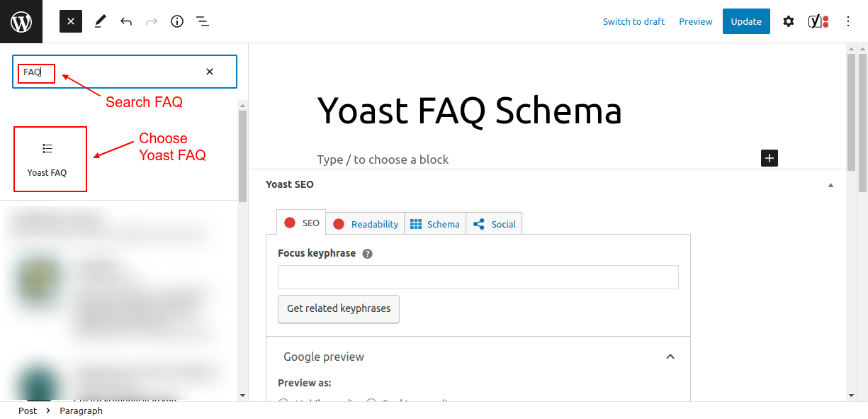Open editor settings with the gear icon
Viewport: 868px width, 419px height.
coord(788,21)
